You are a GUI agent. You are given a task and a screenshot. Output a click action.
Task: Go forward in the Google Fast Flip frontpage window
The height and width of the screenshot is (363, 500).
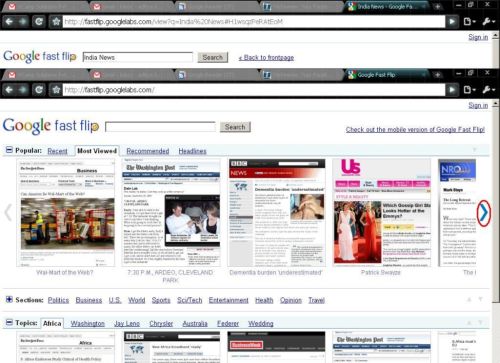coord(23,90)
